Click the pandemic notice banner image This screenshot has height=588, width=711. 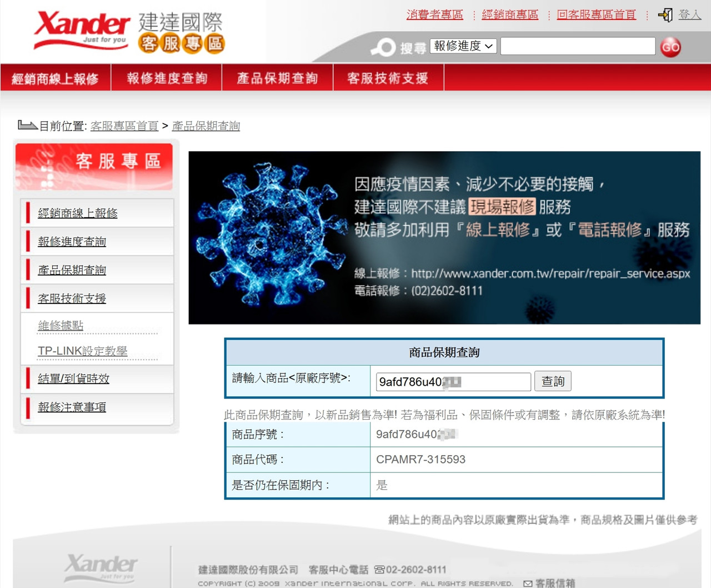point(444,237)
